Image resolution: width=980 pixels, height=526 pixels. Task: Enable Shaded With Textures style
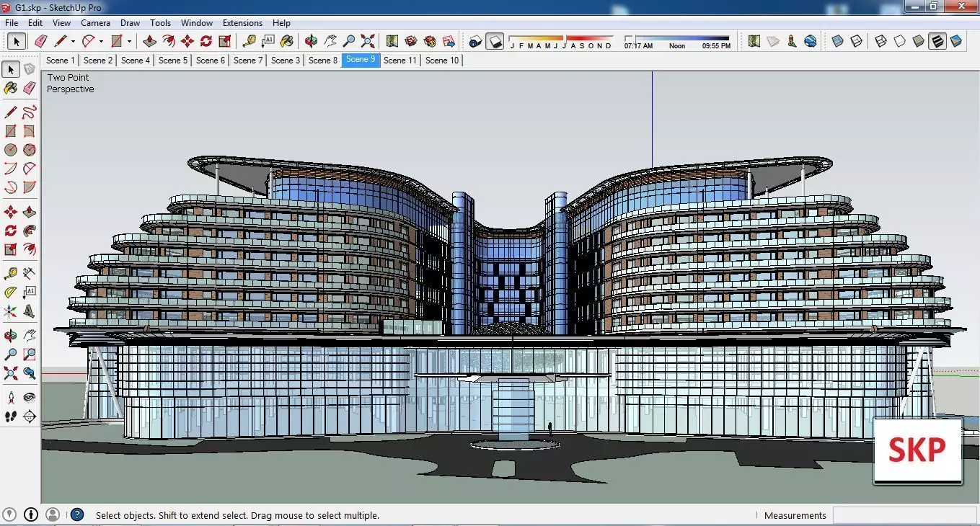pyautogui.click(x=937, y=41)
